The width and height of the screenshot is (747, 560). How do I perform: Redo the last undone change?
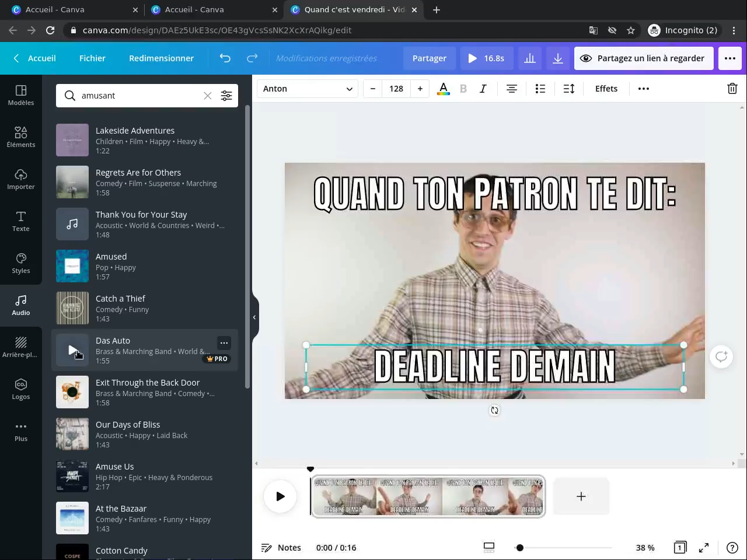252,58
